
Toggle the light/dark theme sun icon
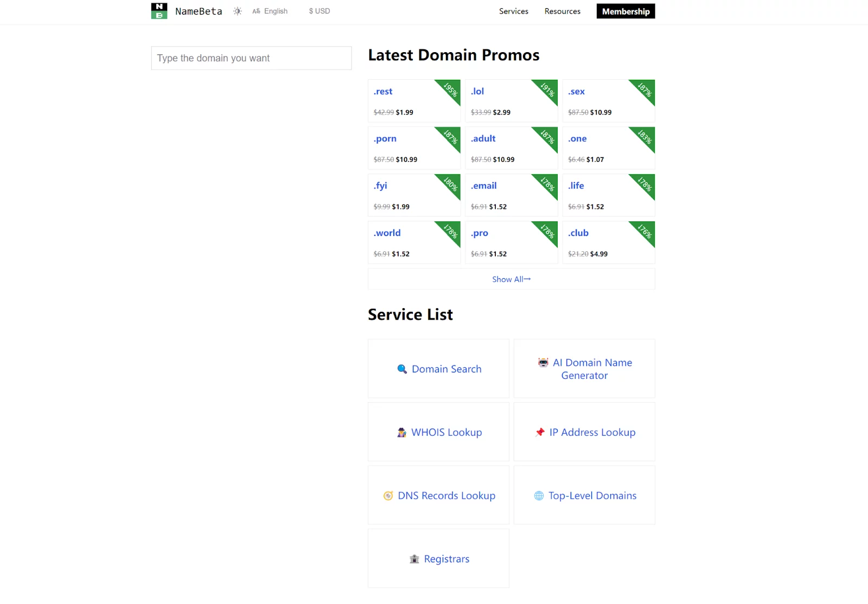(238, 11)
